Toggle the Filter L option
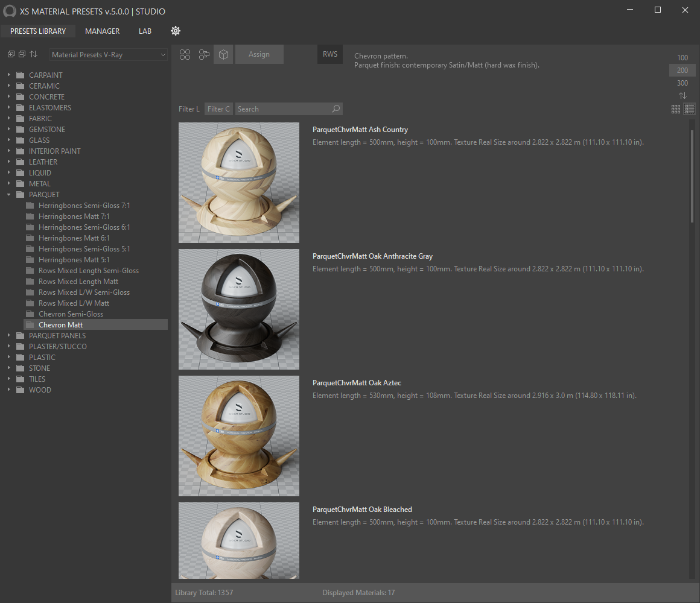This screenshot has width=700, height=603. pos(189,109)
